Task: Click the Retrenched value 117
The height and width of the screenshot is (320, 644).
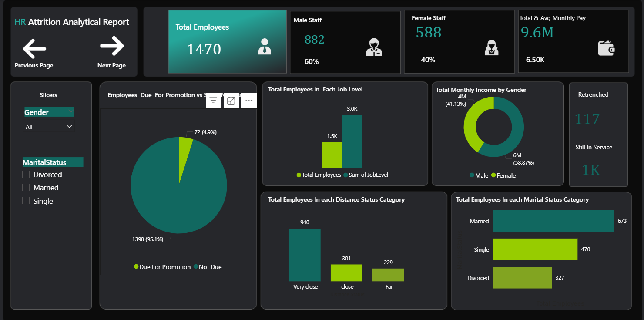Action: [587, 119]
